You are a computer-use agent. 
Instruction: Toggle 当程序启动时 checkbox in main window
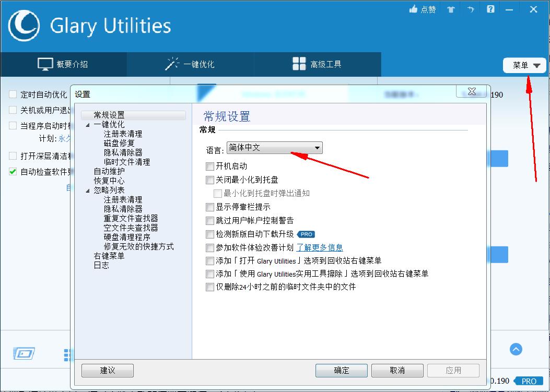(x=13, y=125)
